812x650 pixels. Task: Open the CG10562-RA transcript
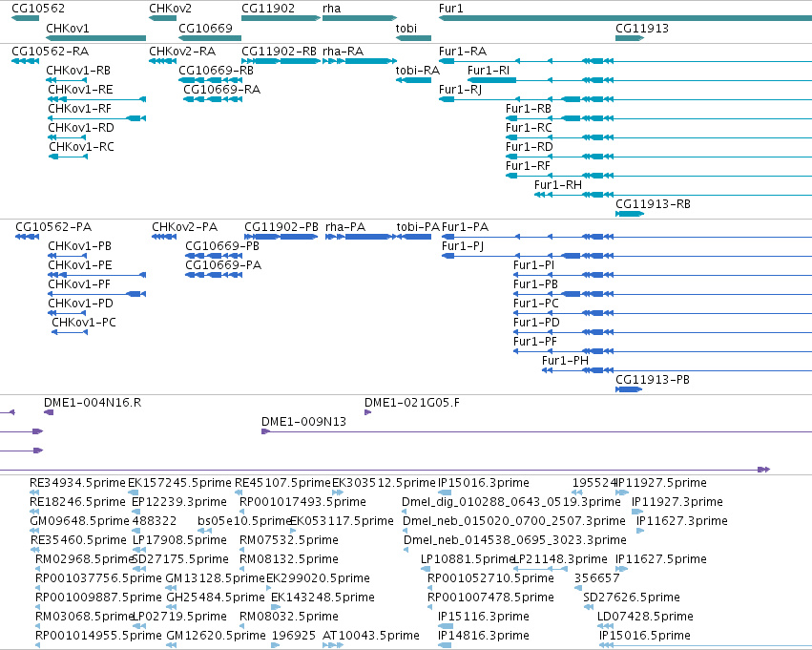click(x=25, y=61)
